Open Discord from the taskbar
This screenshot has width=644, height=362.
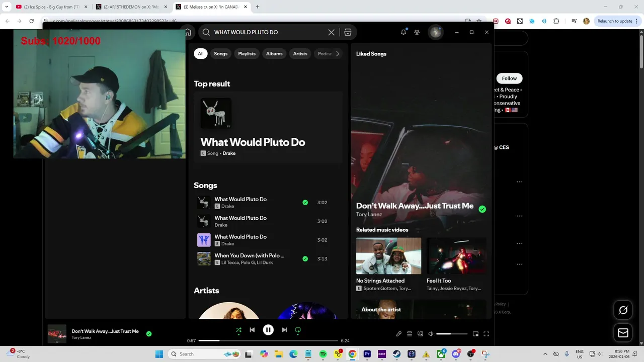pyautogui.click(x=456, y=354)
